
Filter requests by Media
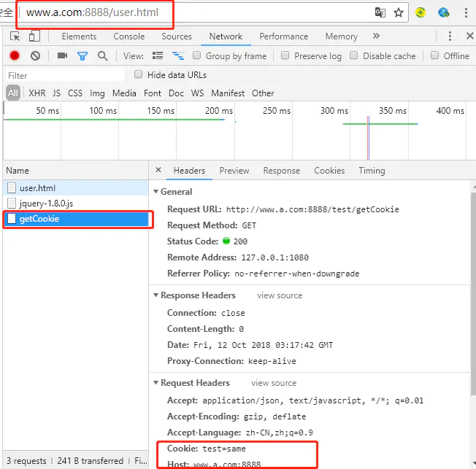click(124, 93)
